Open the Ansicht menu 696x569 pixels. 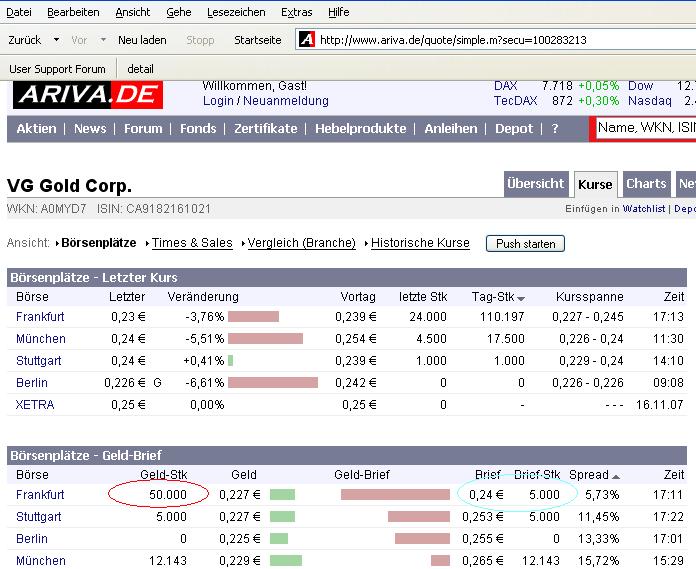coord(133,12)
